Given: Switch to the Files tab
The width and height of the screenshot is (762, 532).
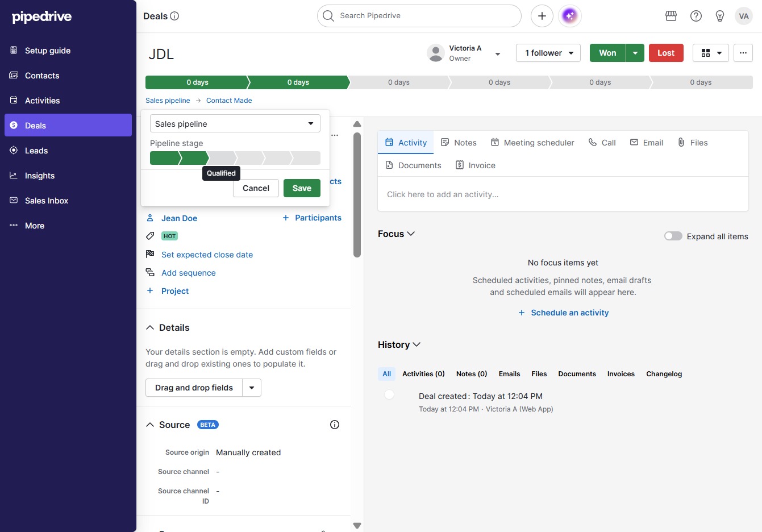Looking at the screenshot, I should coord(693,143).
